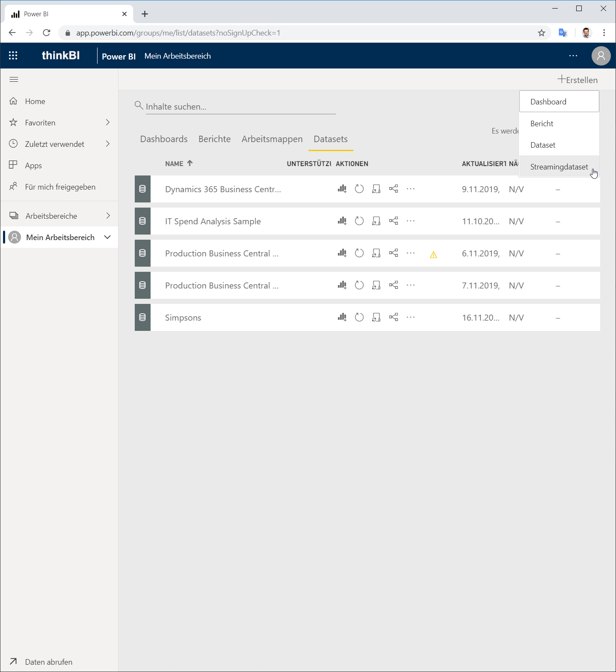Image resolution: width=616 pixels, height=672 pixels.
Task: Select the Datasets tab
Action: tap(331, 139)
